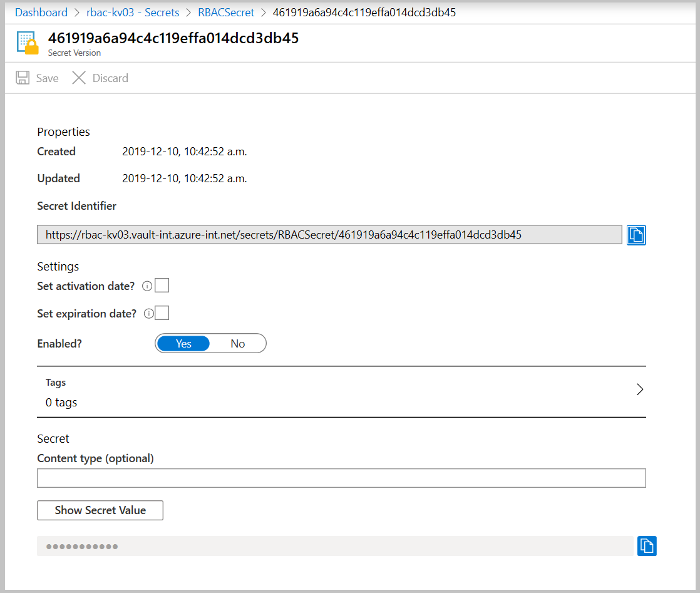Enable the Set activation date checkbox

pyautogui.click(x=162, y=286)
